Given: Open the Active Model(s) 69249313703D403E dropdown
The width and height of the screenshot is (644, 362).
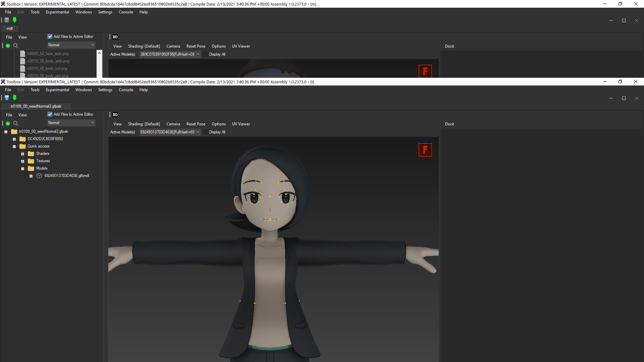Looking at the screenshot, I should [x=170, y=132].
